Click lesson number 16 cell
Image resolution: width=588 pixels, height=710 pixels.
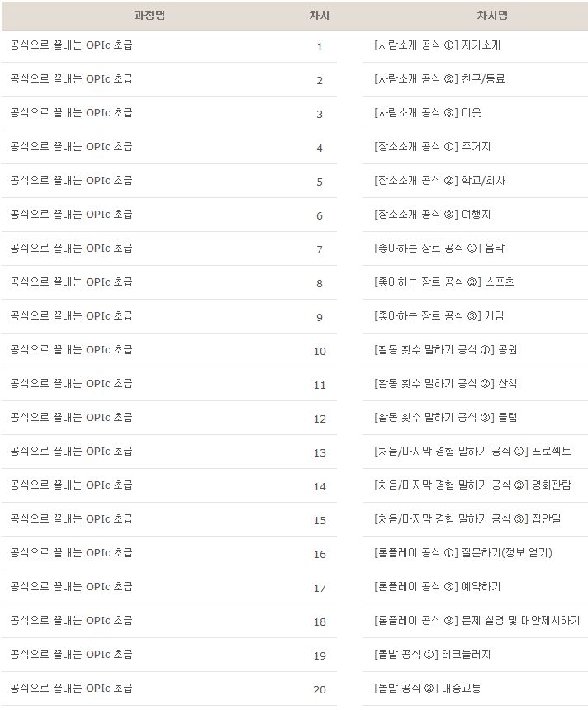tap(320, 554)
